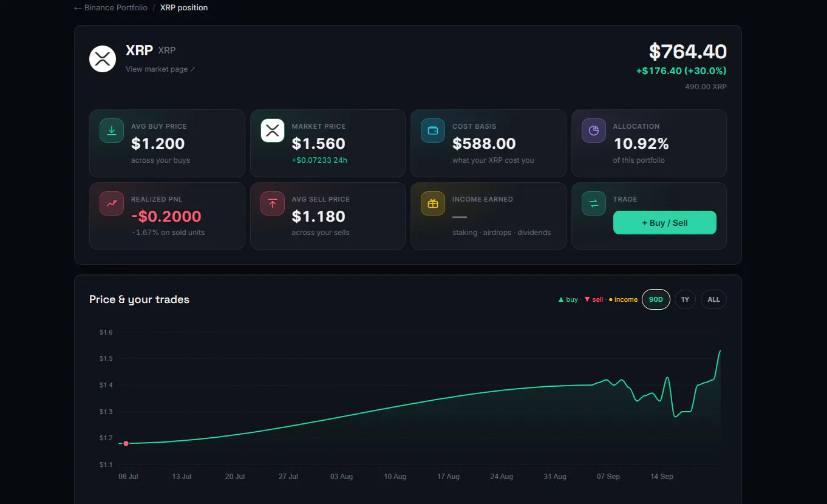The width and height of the screenshot is (827, 504).
Task: Click the red sell marker on chart
Action: [126, 443]
